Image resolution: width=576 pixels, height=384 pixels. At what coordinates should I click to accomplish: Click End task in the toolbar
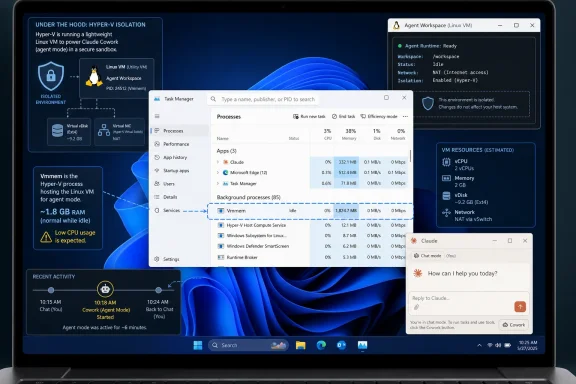343,116
